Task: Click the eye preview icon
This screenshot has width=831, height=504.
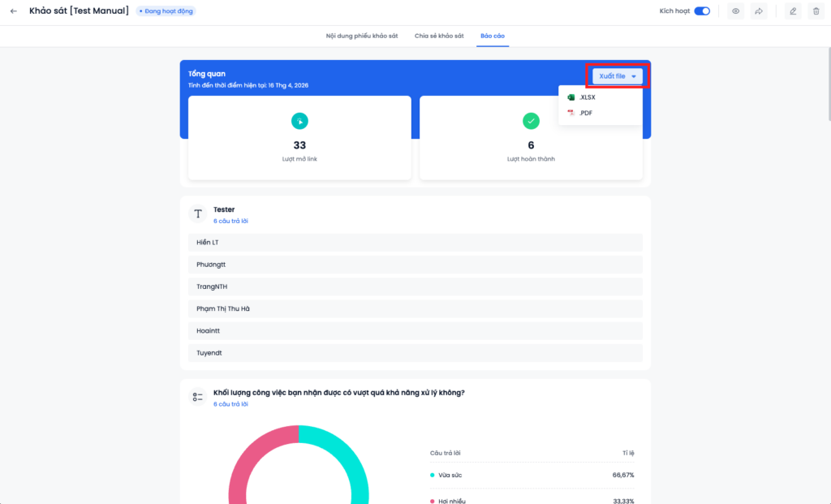Action: click(735, 11)
